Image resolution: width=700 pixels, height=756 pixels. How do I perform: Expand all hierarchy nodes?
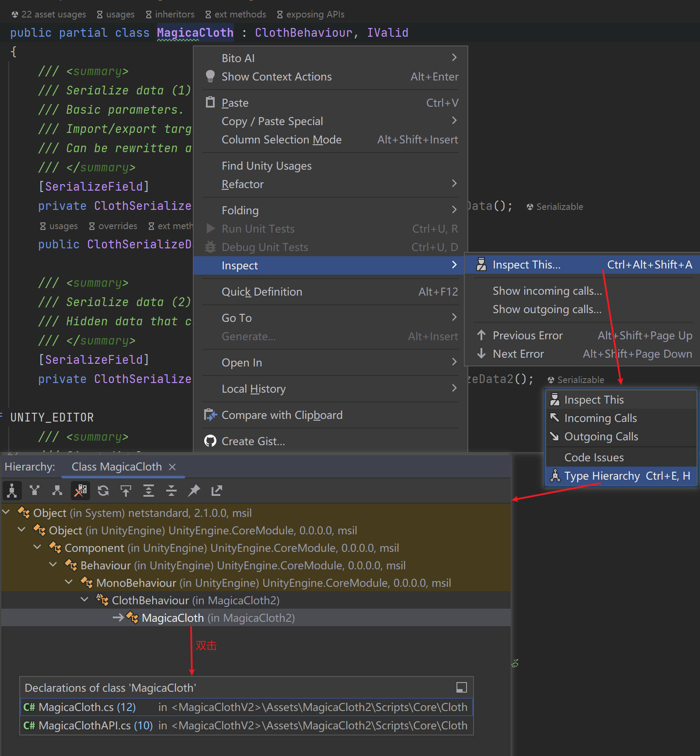tap(149, 491)
